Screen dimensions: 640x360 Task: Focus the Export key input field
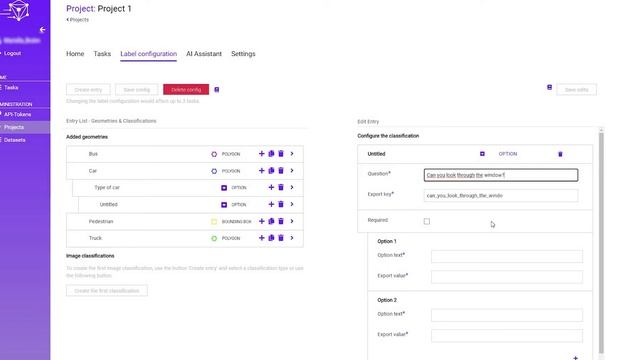tap(501, 196)
